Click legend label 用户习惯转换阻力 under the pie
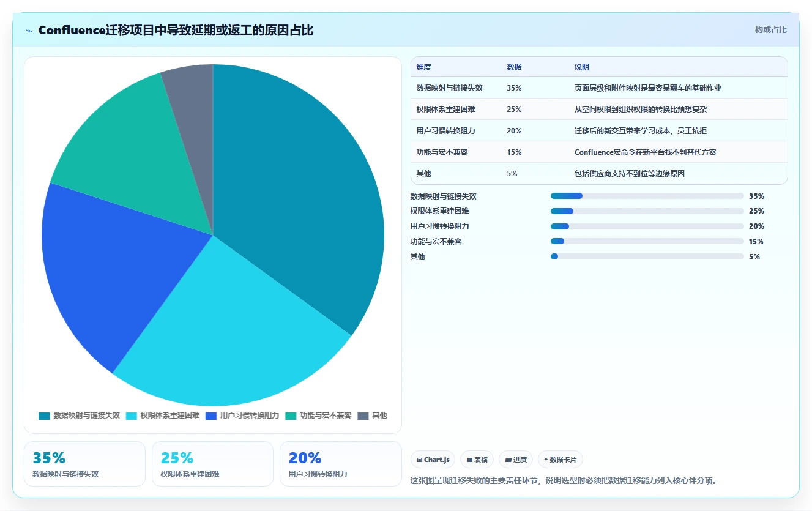The image size is (812, 511). 250,416
